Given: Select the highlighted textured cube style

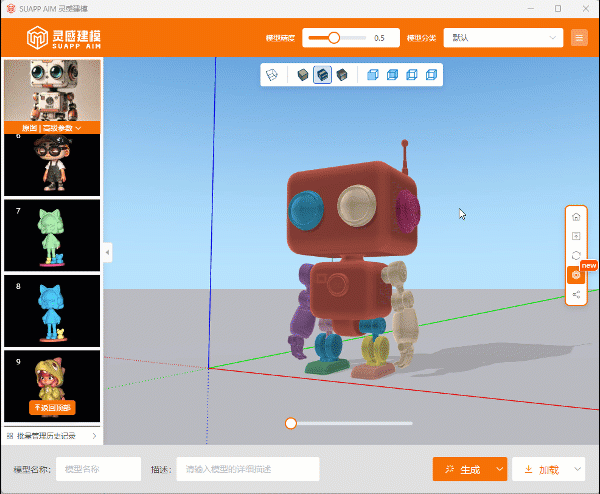Looking at the screenshot, I should [x=322, y=75].
